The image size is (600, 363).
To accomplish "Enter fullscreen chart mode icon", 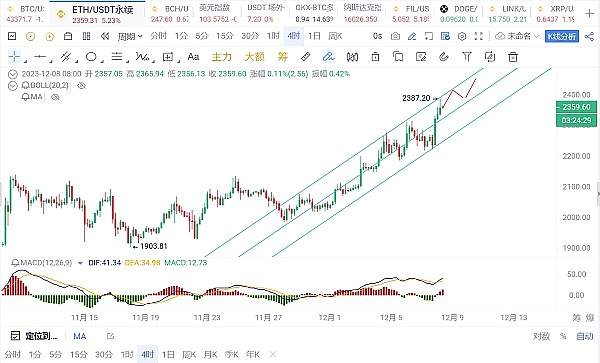I will (479, 36).
